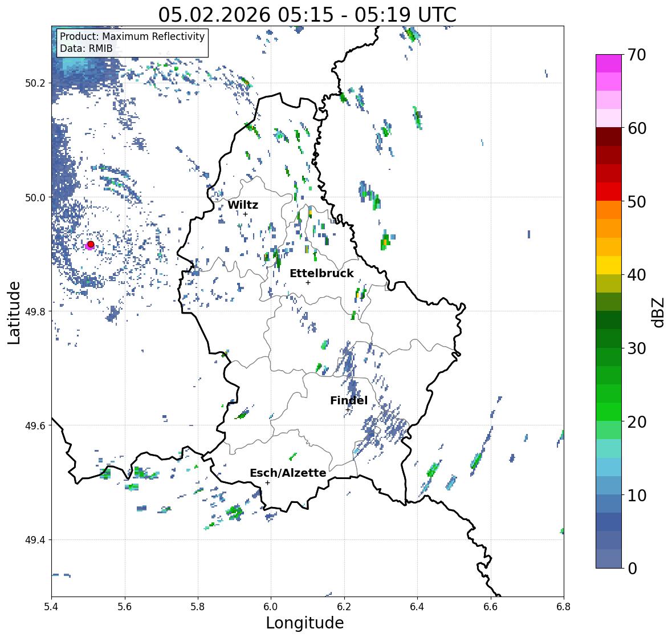Click the red radar location dot
The height and width of the screenshot is (637, 672).
coord(91,244)
